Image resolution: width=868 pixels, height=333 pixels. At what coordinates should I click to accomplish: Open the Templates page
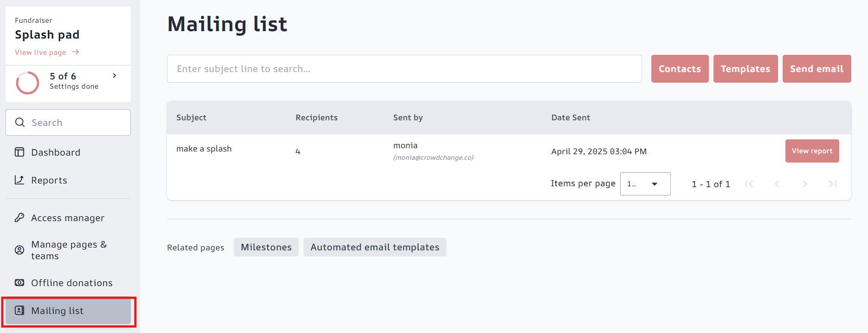point(745,69)
